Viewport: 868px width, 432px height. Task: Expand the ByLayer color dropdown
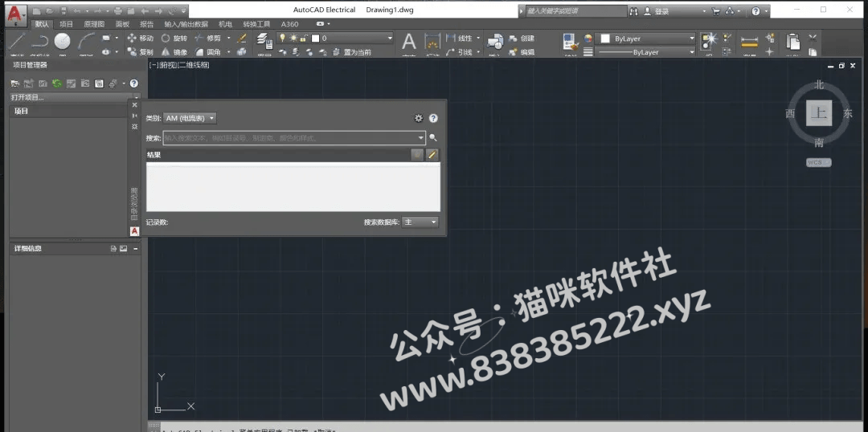[692, 39]
